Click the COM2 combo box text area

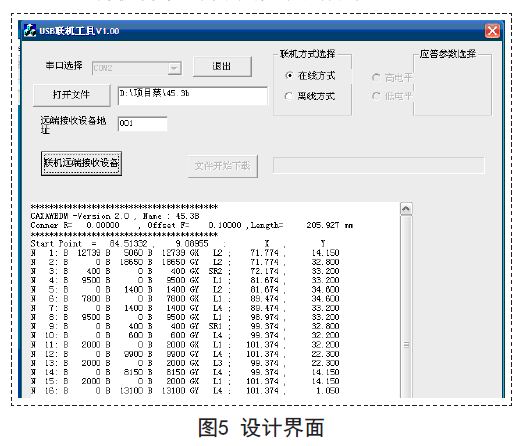click(x=130, y=68)
